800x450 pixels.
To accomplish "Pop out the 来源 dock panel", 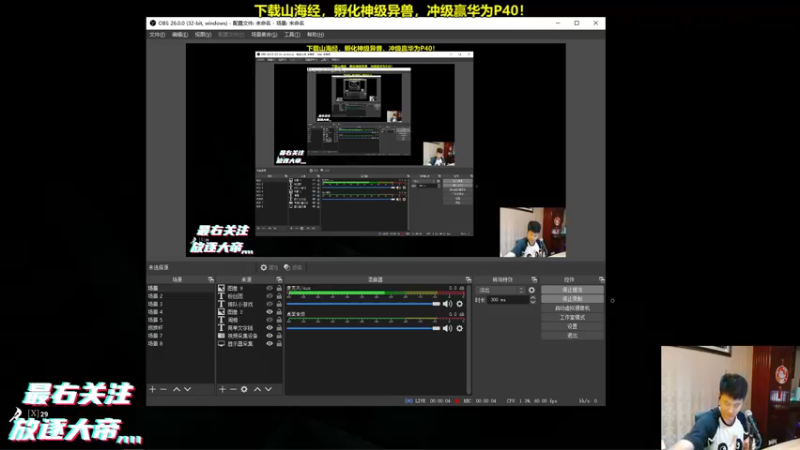I will [x=279, y=280].
